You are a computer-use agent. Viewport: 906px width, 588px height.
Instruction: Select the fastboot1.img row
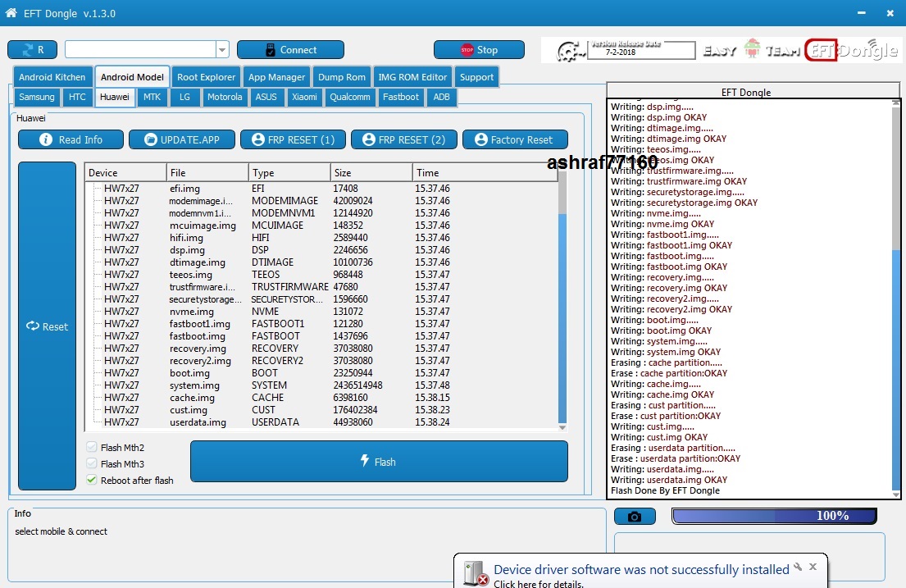tap(321, 324)
